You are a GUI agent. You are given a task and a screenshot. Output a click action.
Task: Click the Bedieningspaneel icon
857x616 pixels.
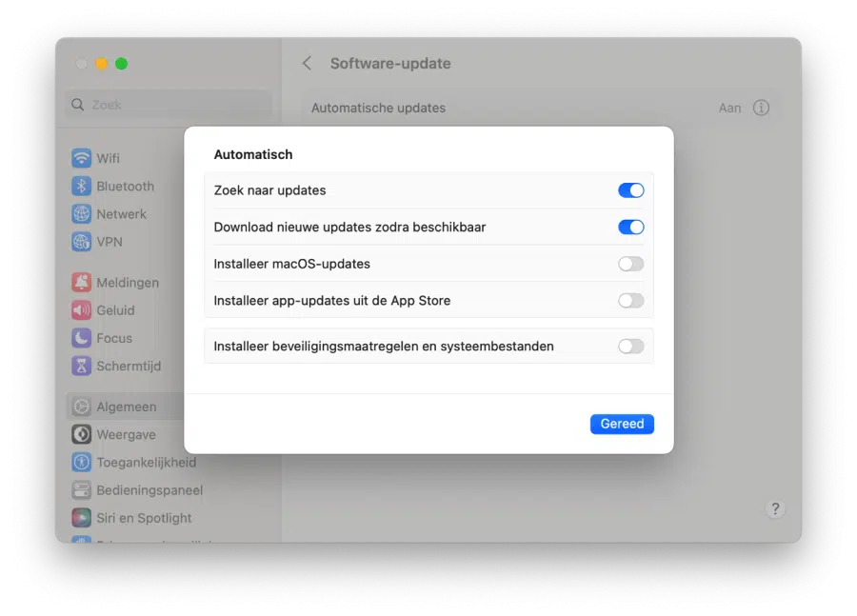pos(82,490)
